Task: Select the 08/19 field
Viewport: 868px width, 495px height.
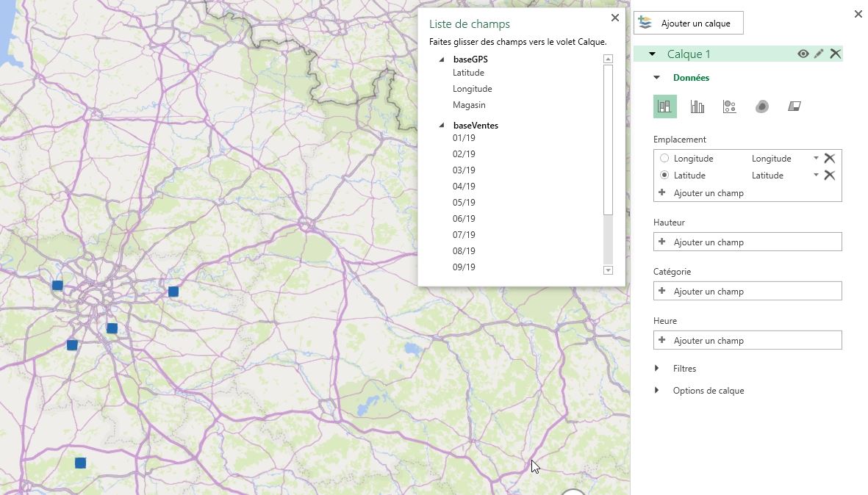Action: click(464, 250)
